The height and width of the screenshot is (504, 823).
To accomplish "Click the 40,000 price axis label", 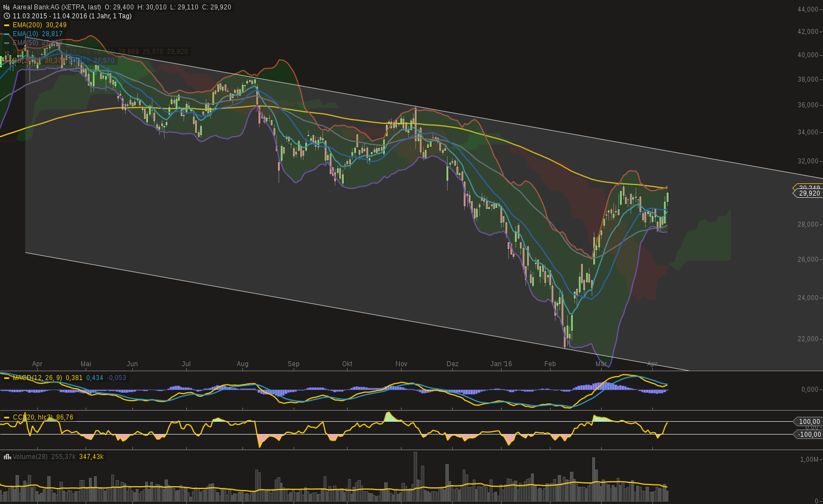I will pyautogui.click(x=808, y=55).
